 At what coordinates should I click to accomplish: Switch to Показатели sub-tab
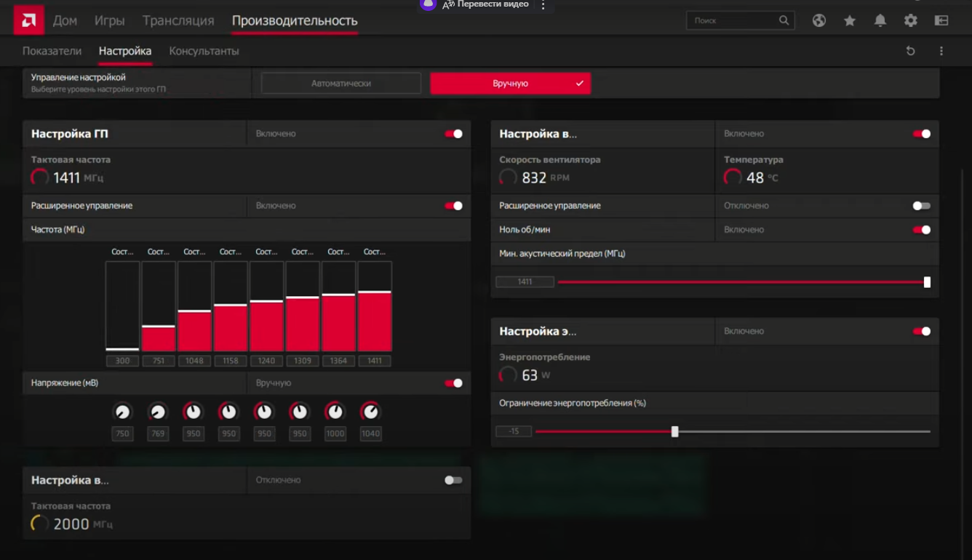(x=52, y=51)
